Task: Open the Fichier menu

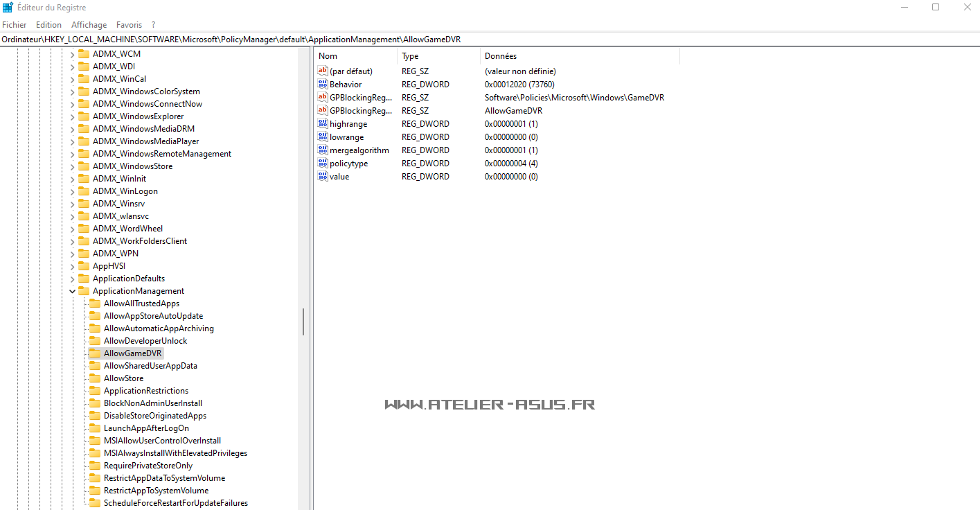Action: (x=14, y=25)
